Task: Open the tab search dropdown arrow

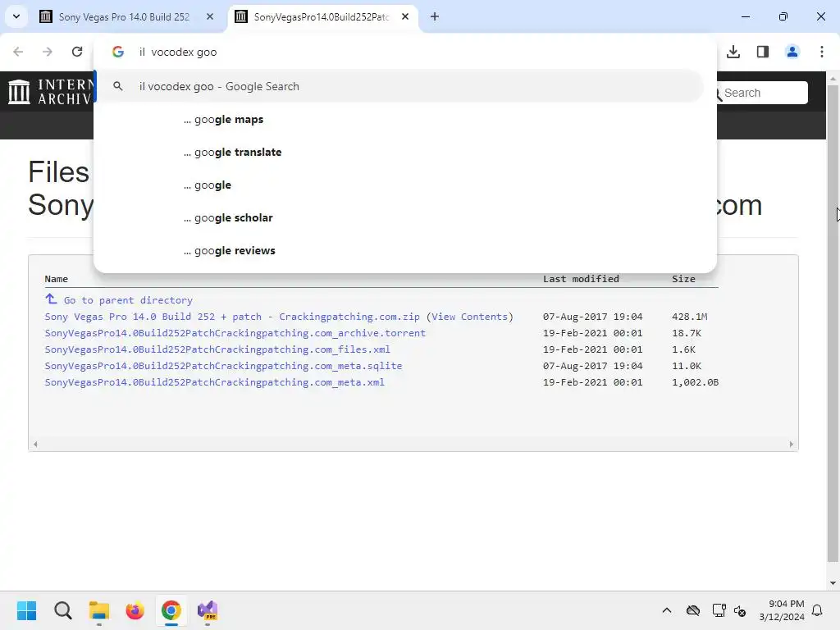Action: [x=16, y=16]
